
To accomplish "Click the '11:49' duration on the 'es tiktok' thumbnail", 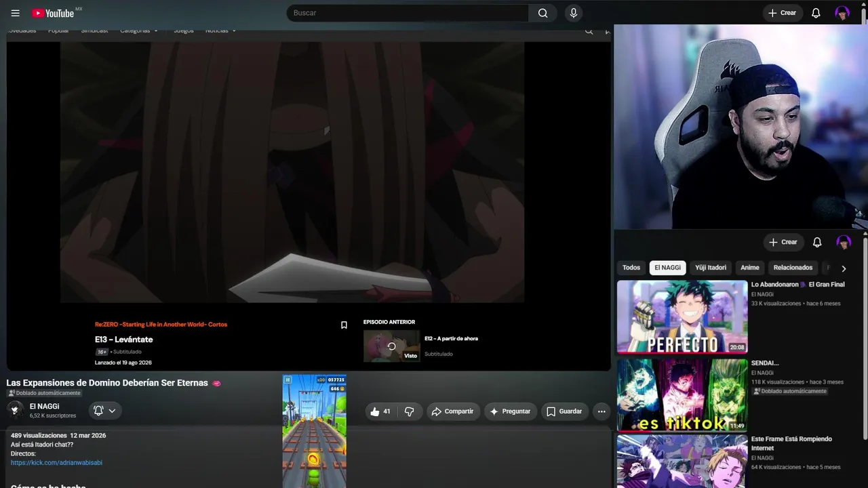I will point(736,426).
